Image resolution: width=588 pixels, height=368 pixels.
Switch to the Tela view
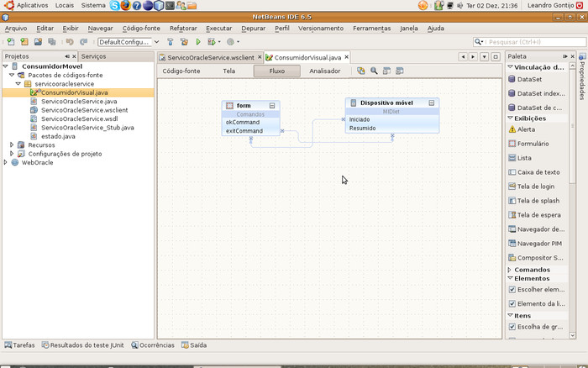click(x=228, y=71)
